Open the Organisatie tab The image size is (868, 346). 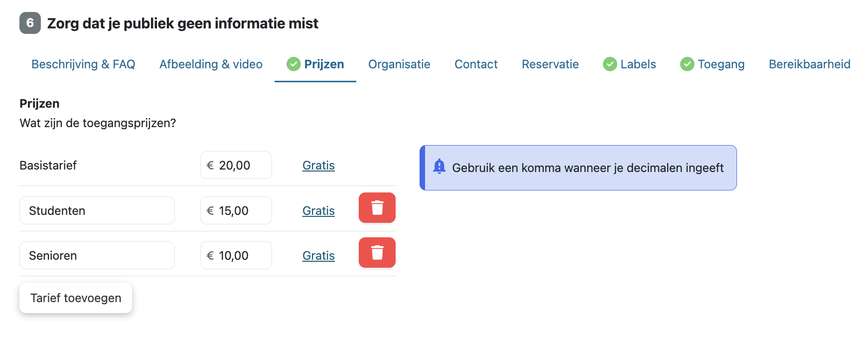coord(399,64)
